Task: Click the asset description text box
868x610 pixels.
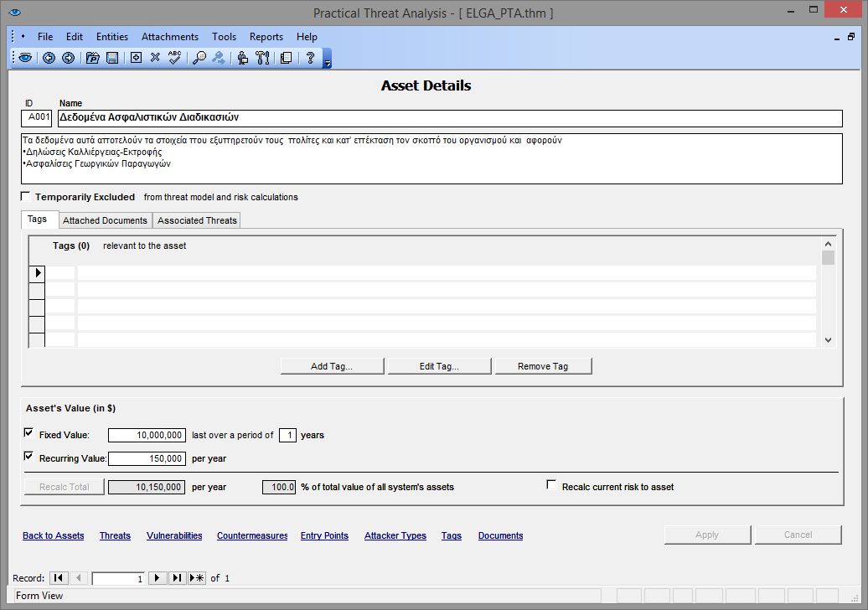Action: pos(431,159)
